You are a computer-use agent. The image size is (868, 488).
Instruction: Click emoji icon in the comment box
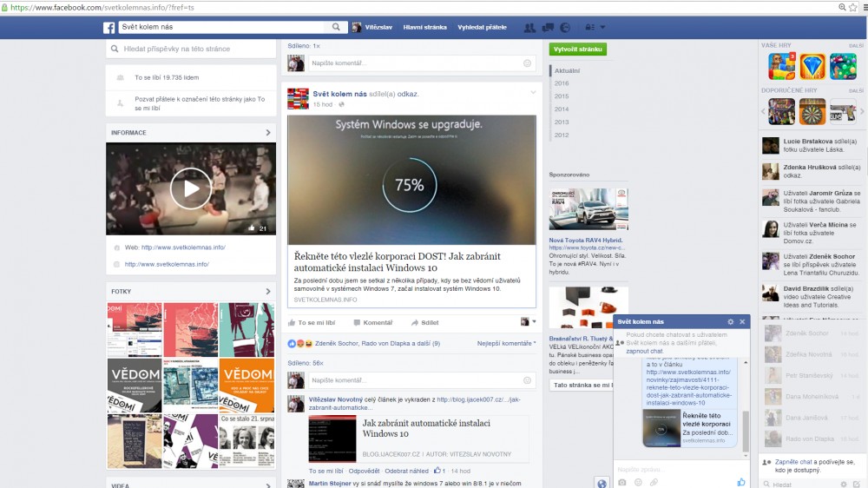point(527,380)
